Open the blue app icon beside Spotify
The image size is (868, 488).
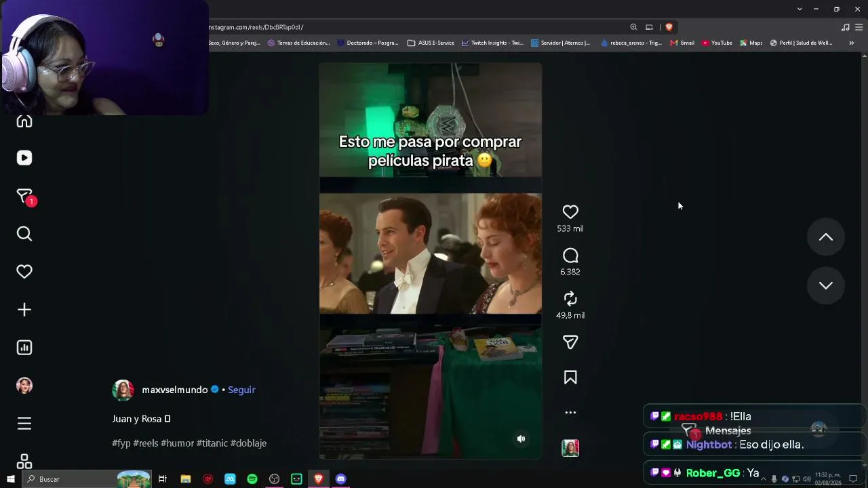(230, 479)
